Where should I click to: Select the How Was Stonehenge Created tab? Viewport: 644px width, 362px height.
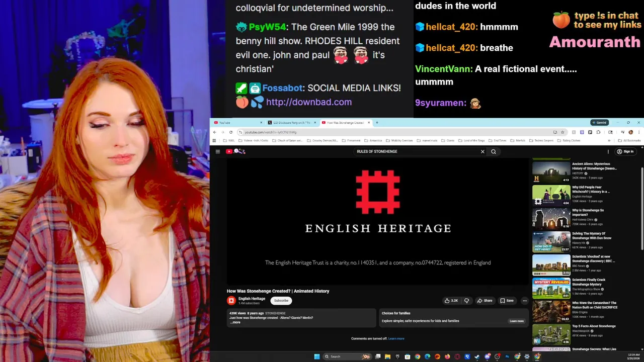347,123
